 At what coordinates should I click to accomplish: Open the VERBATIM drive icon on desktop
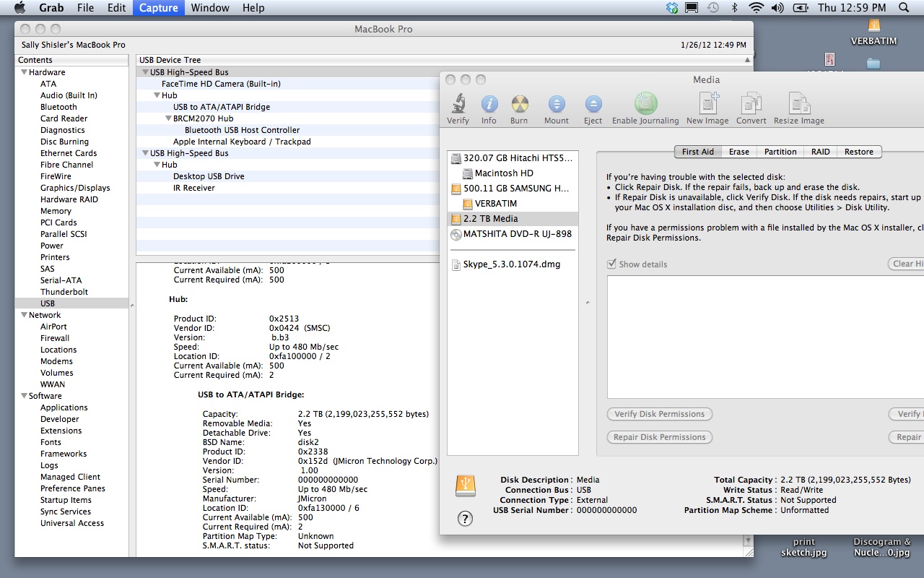(x=873, y=26)
